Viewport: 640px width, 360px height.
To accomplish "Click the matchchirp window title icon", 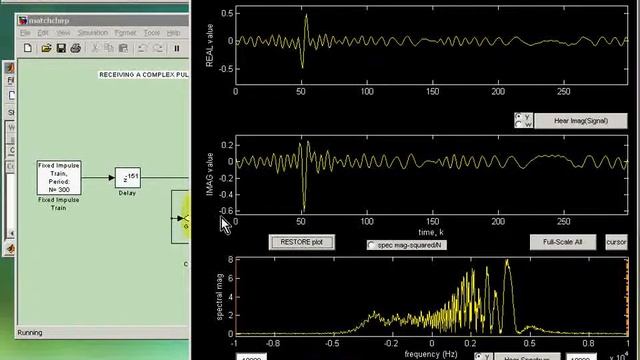I will [23, 20].
